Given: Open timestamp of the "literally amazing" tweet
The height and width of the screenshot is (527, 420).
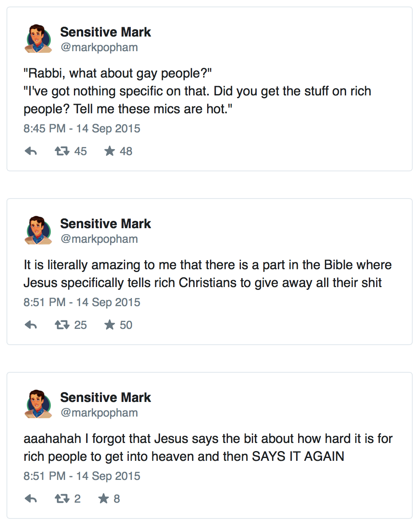Looking at the screenshot, I should click(x=82, y=302).
